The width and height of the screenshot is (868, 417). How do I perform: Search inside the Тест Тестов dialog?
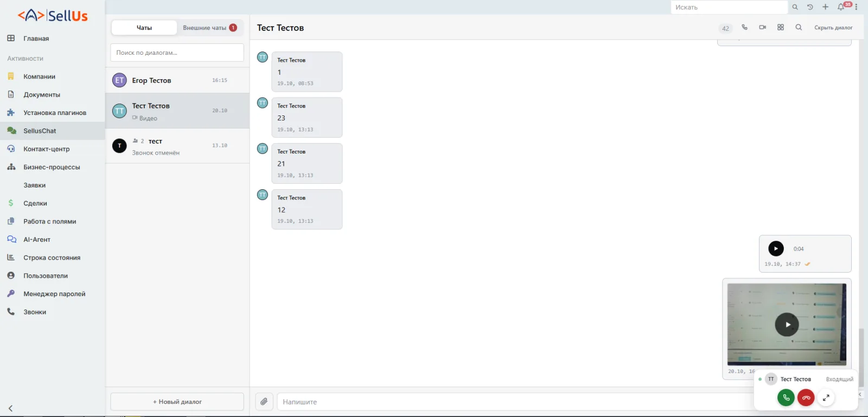(799, 27)
